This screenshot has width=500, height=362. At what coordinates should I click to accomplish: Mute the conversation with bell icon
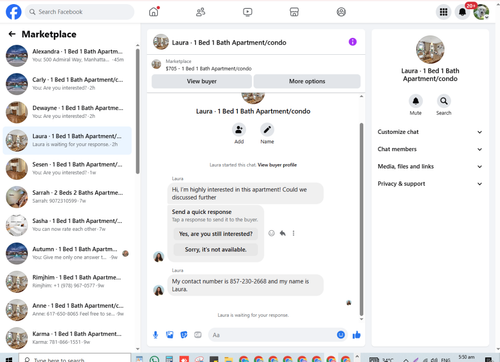pos(416,101)
